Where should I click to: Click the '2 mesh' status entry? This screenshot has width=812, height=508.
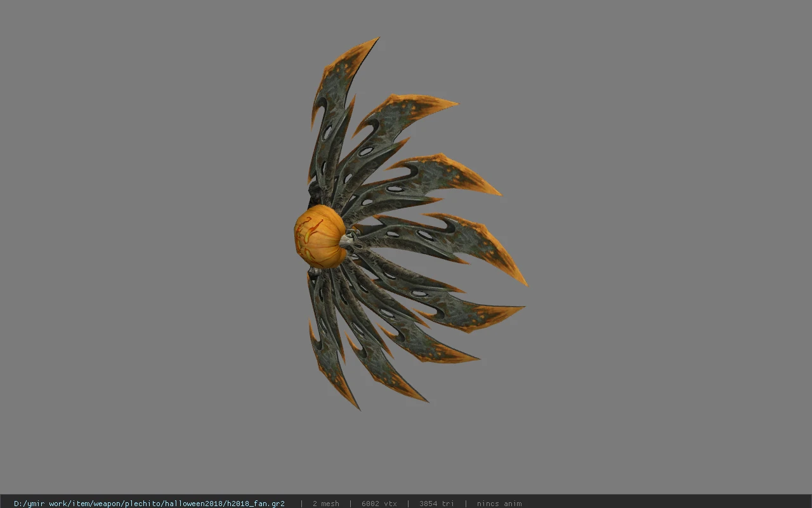tap(325, 504)
